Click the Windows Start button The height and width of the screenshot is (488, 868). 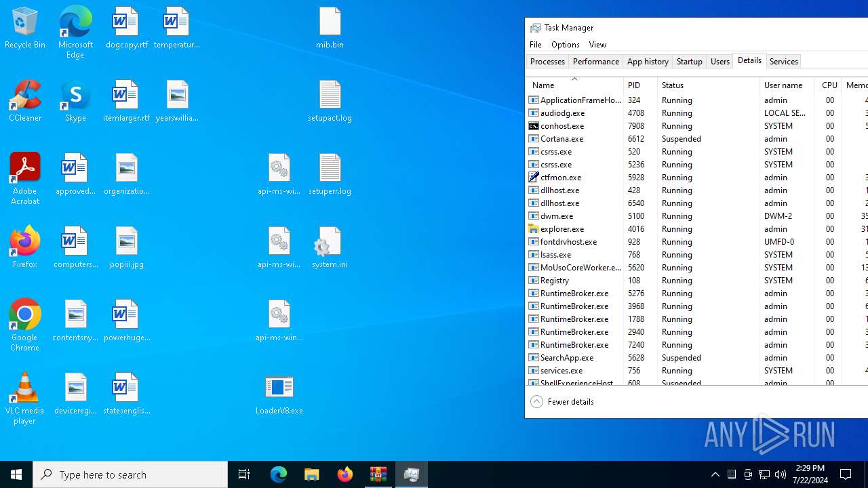[16, 474]
